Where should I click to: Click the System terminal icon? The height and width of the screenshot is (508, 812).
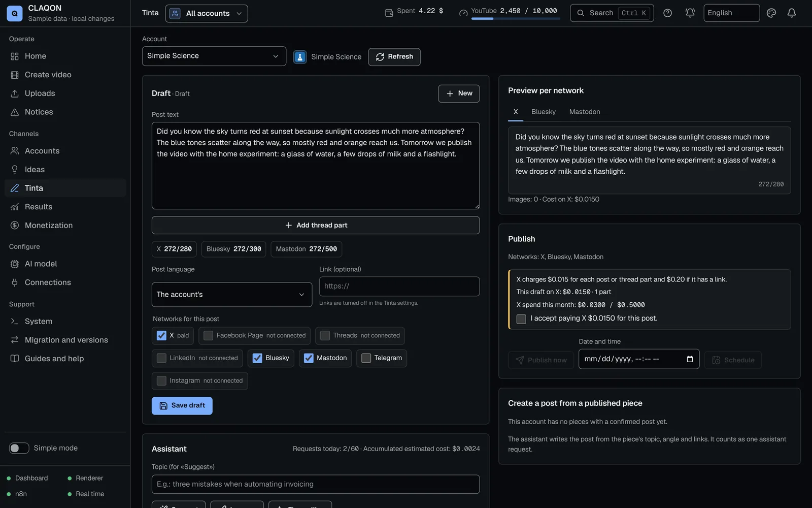pos(15,322)
